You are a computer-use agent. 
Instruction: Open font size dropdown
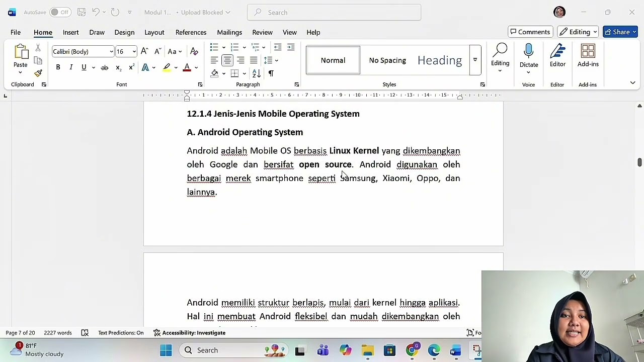point(134,51)
